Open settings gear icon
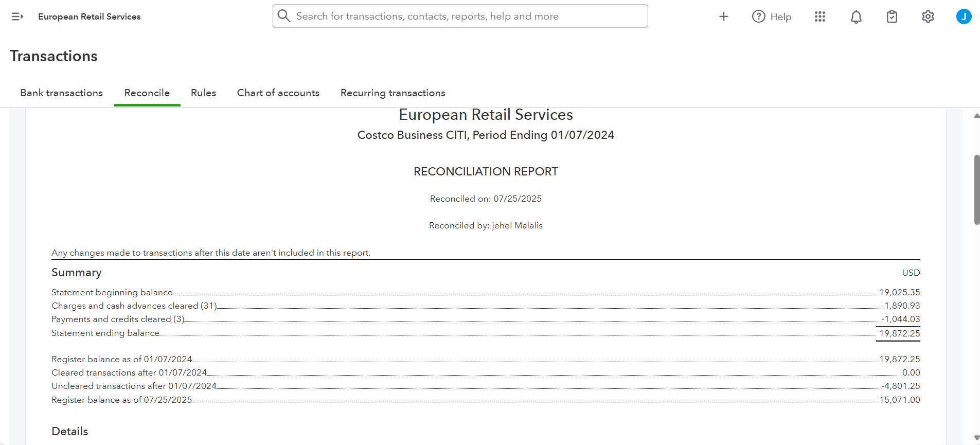This screenshot has height=445, width=980. (x=928, y=16)
